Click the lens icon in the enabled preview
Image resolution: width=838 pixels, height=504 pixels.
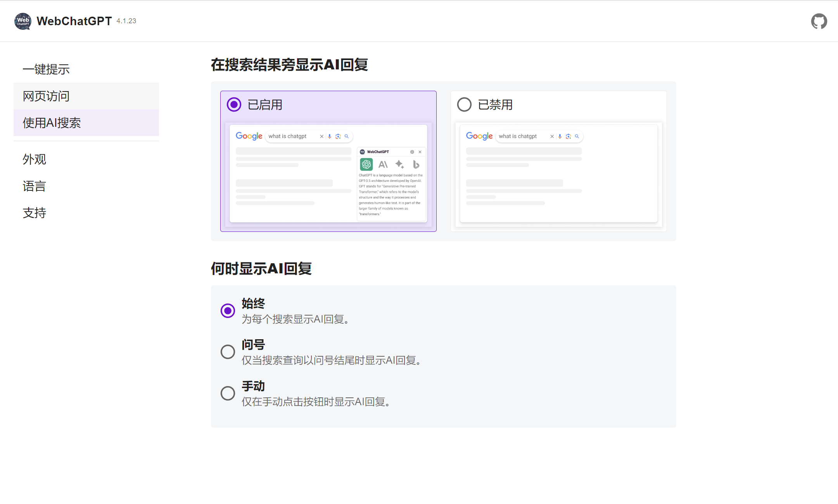(338, 136)
